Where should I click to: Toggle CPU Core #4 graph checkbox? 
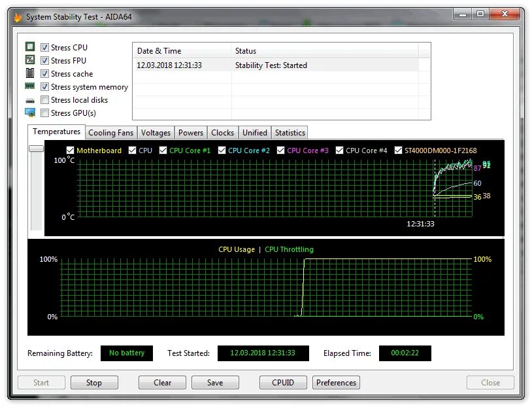(x=339, y=150)
